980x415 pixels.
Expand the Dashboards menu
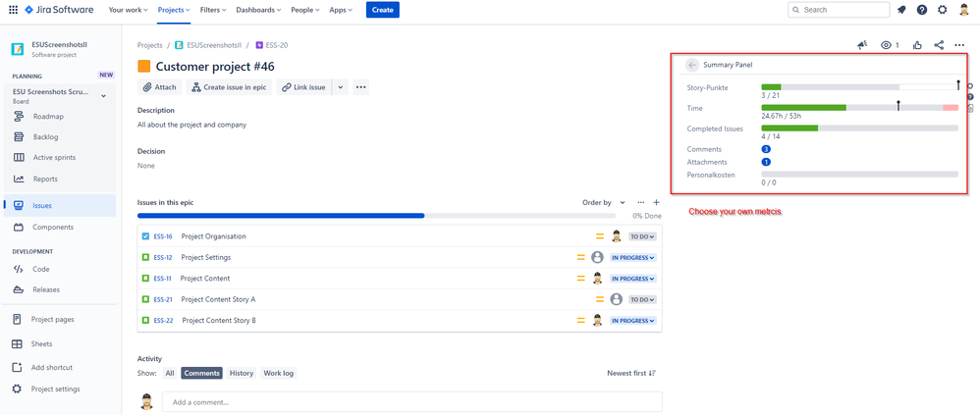tap(259, 10)
